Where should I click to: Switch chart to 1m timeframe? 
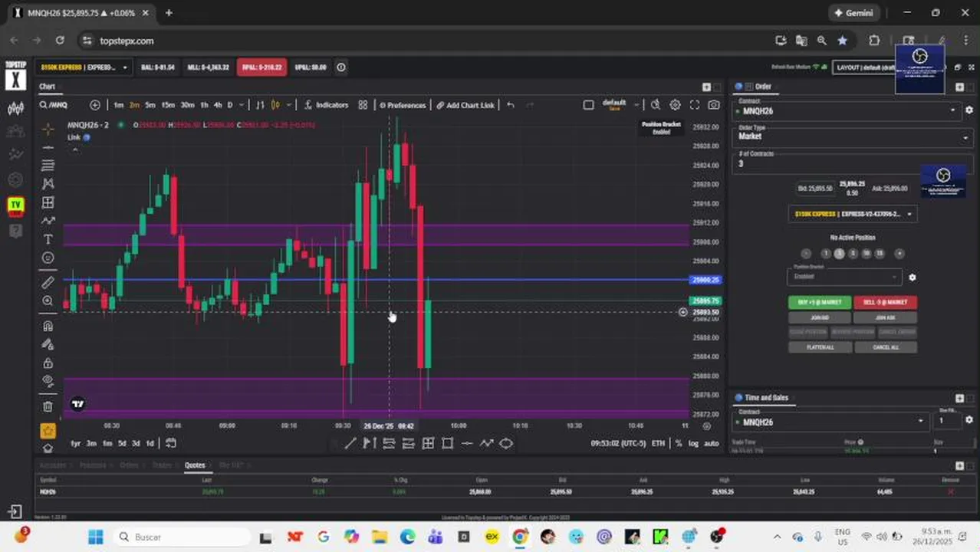119,105
